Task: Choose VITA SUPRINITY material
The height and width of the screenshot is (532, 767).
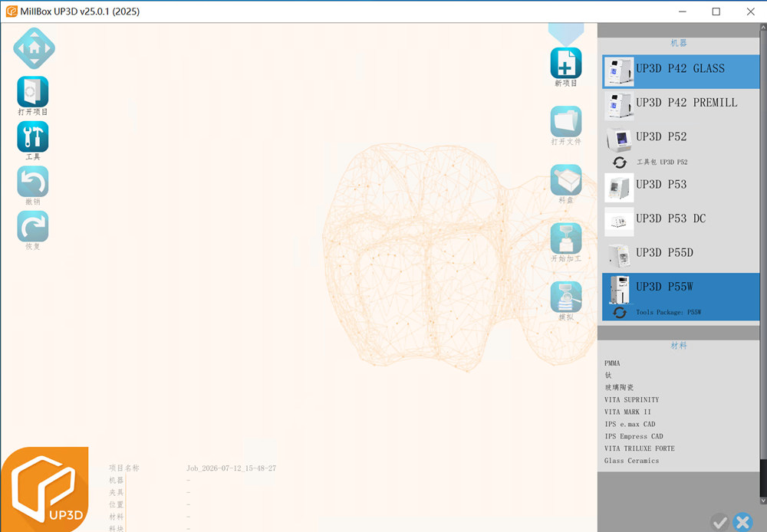Action: point(631,399)
